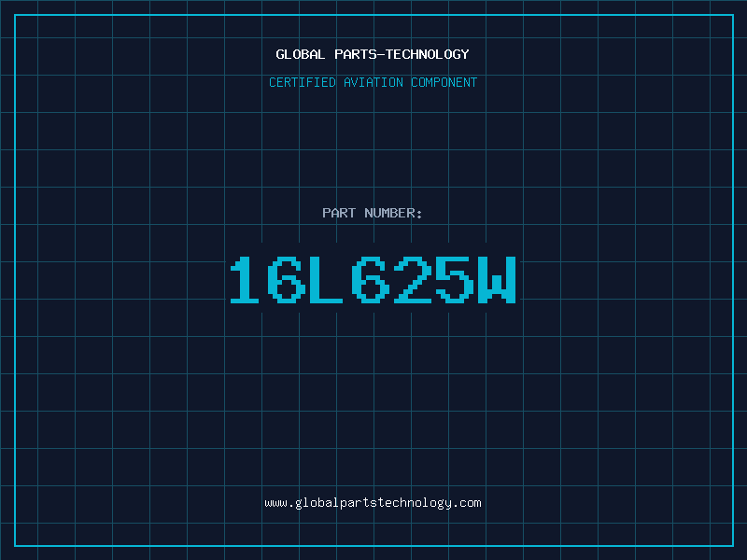The height and width of the screenshot is (560, 747).
Task: Select the CERTIFIED AVIATION COMPONENT subtitle
Action: (x=373, y=82)
